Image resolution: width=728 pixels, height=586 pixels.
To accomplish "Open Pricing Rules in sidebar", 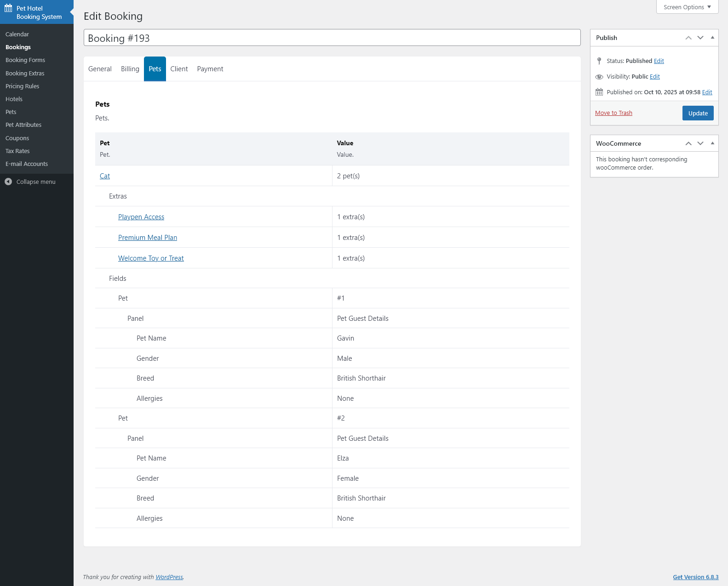I will point(23,86).
